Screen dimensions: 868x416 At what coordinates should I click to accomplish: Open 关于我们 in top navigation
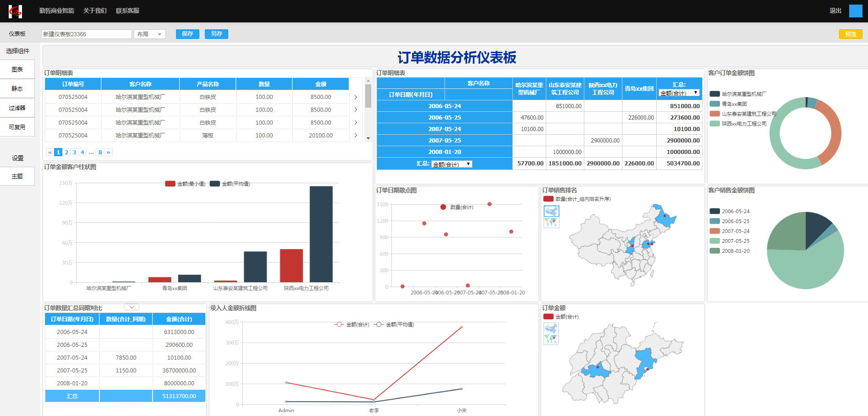pyautogui.click(x=95, y=11)
